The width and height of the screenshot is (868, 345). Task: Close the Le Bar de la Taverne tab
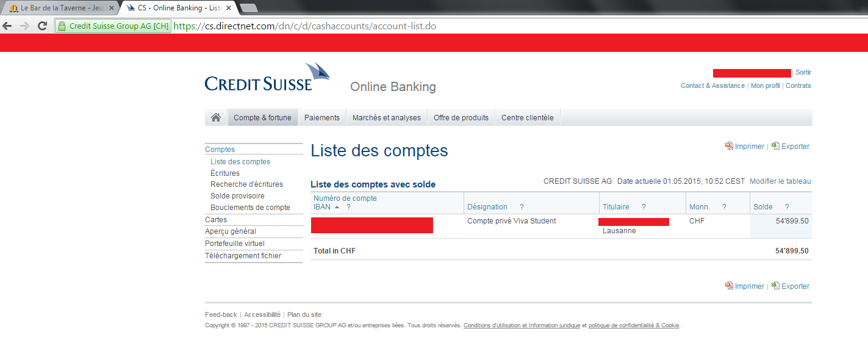coord(112,8)
